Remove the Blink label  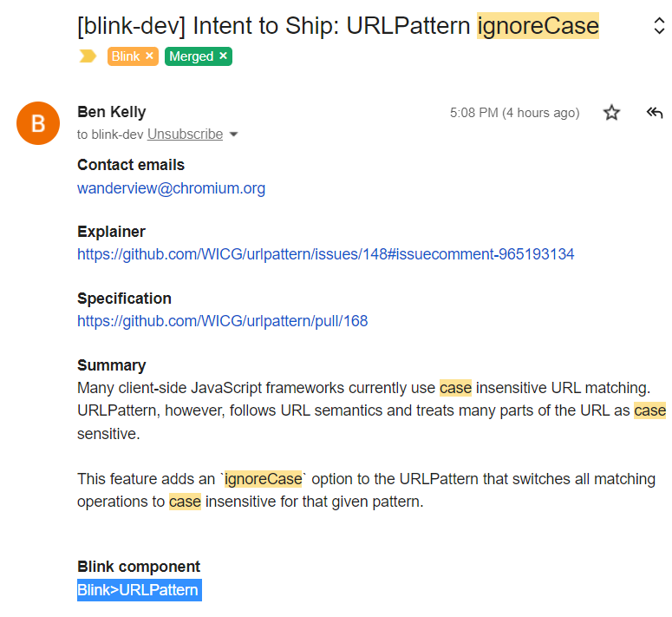point(149,56)
